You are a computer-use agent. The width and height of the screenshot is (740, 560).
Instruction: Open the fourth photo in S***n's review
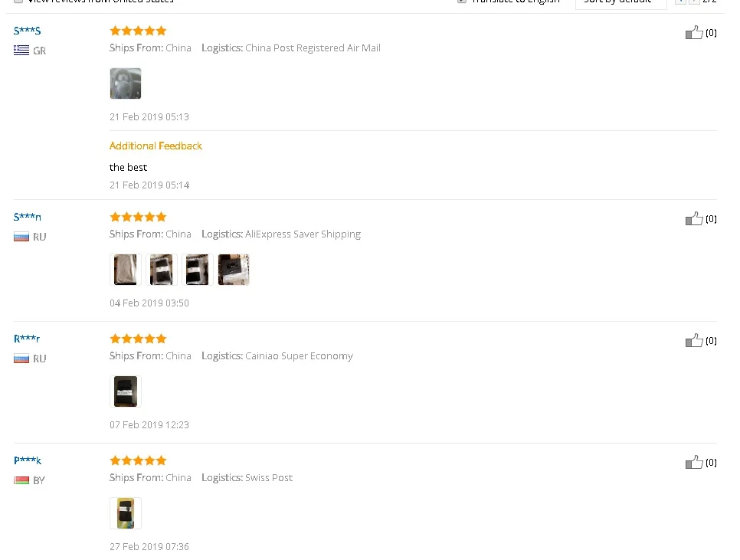234,270
